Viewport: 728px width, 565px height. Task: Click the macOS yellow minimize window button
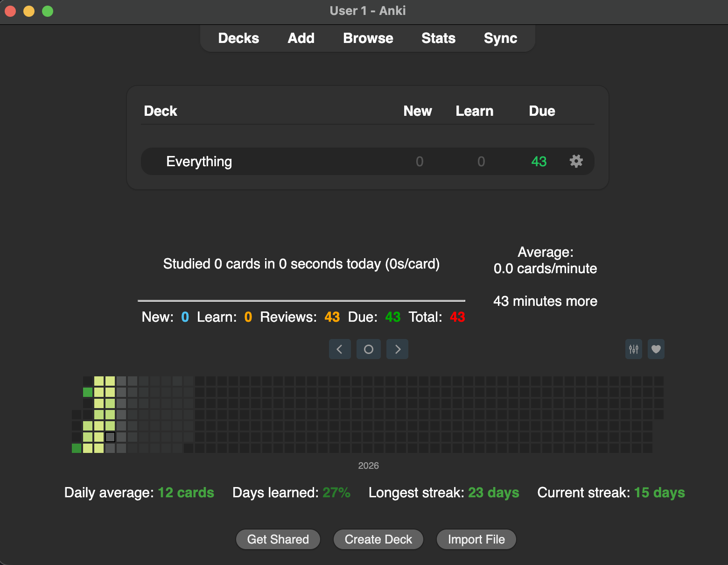pos(29,11)
